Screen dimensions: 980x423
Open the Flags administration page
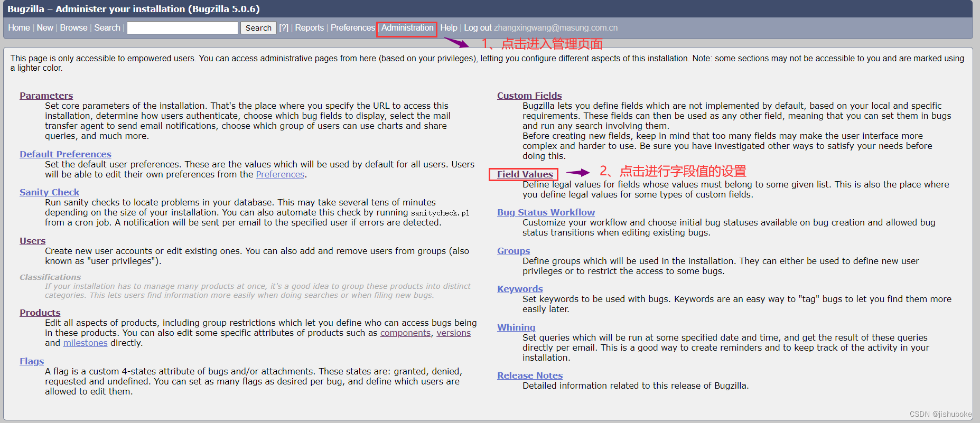coord(32,361)
